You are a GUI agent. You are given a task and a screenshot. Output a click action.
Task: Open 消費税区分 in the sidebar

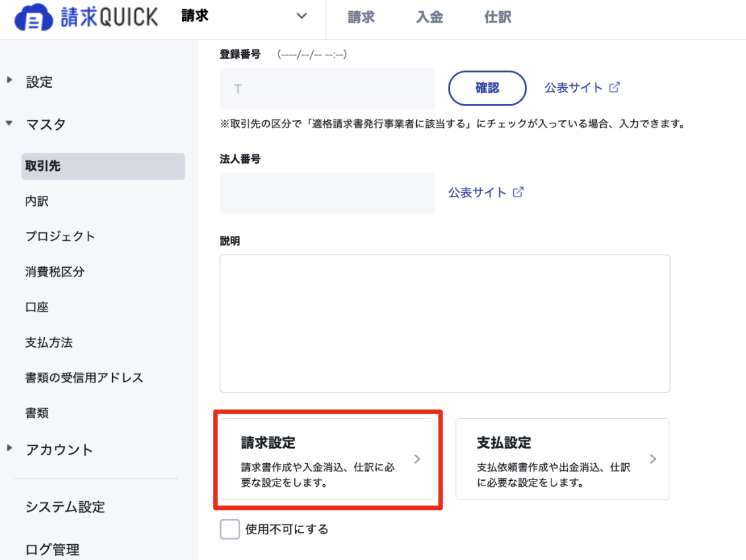tap(55, 272)
